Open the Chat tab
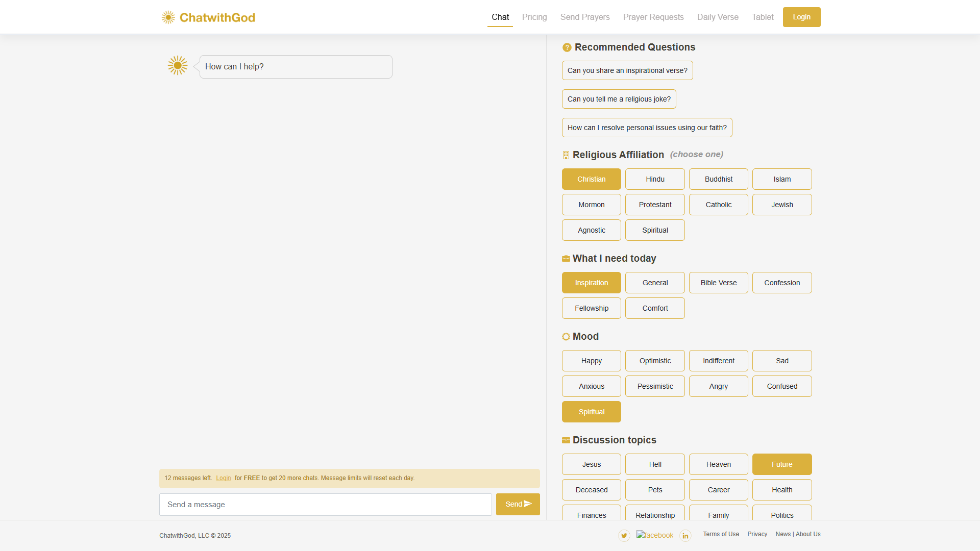 (x=500, y=17)
